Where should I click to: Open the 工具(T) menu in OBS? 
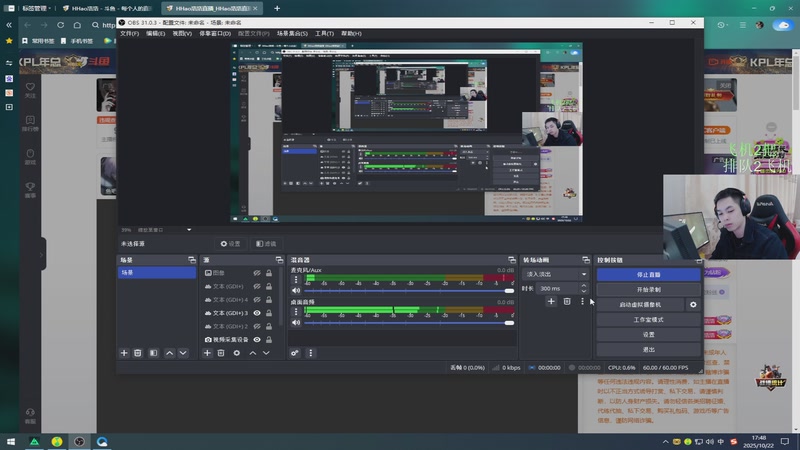coord(324,34)
